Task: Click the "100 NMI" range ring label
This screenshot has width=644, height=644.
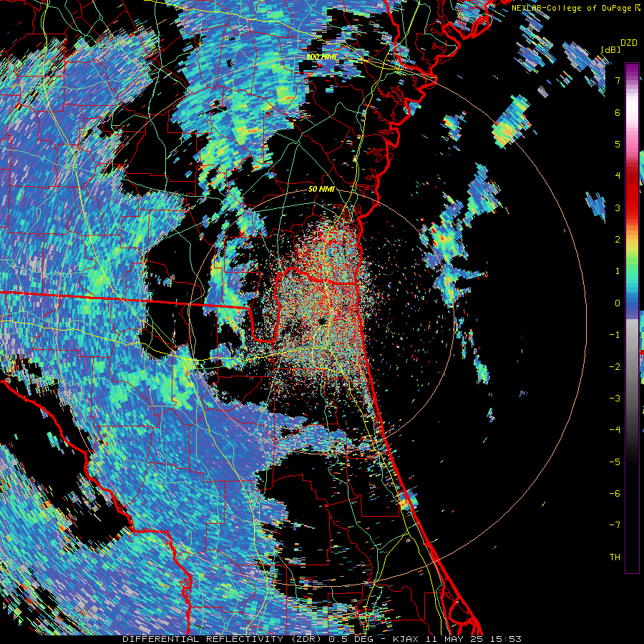Action: (x=321, y=57)
